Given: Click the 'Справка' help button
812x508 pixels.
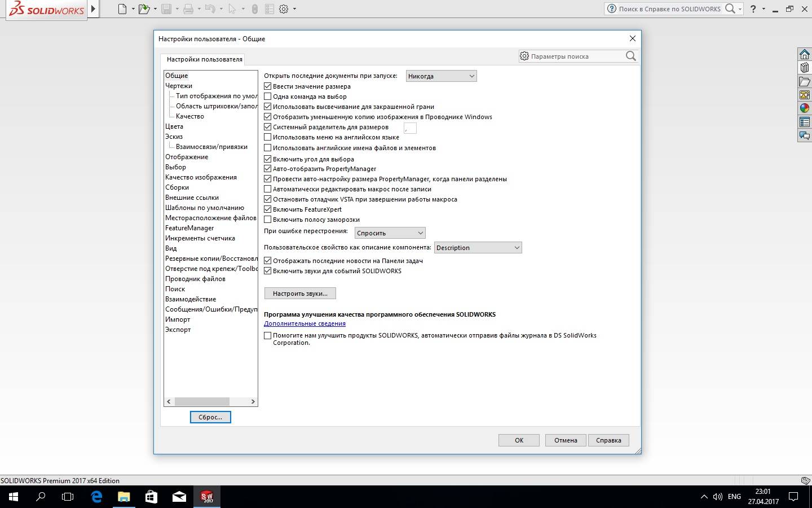Looking at the screenshot, I should pos(608,440).
